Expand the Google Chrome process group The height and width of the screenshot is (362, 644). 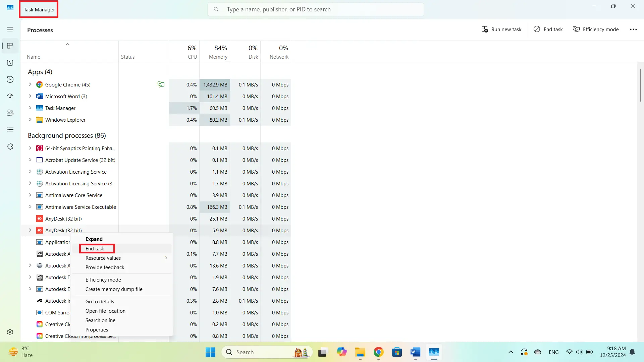pyautogui.click(x=30, y=84)
